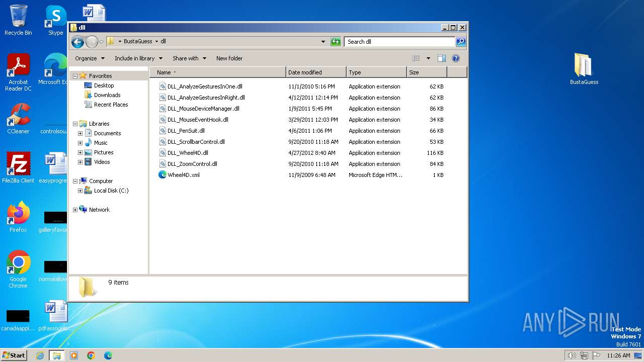Image resolution: width=644 pixels, height=362 pixels.
Task: Open the Include in library menu
Action: point(138,58)
